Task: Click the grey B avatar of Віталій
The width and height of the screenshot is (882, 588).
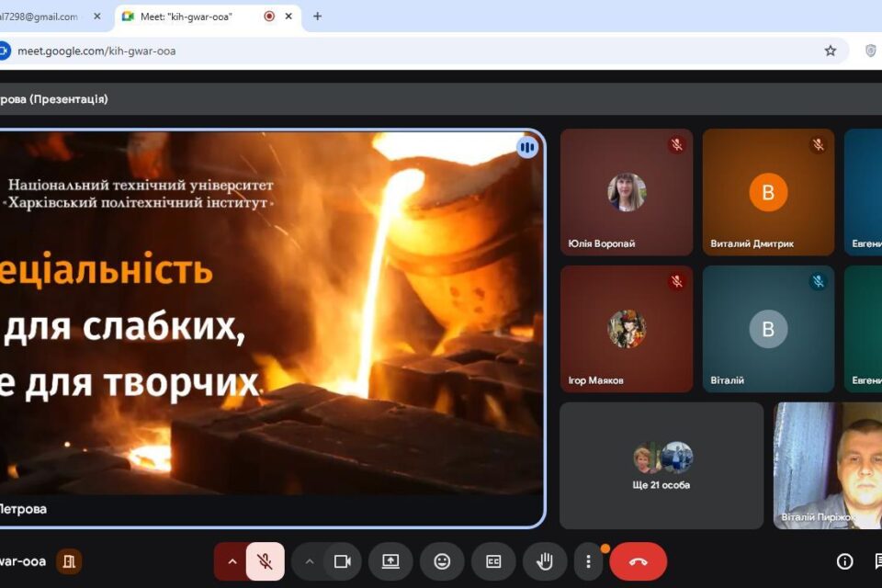Action: tap(768, 329)
